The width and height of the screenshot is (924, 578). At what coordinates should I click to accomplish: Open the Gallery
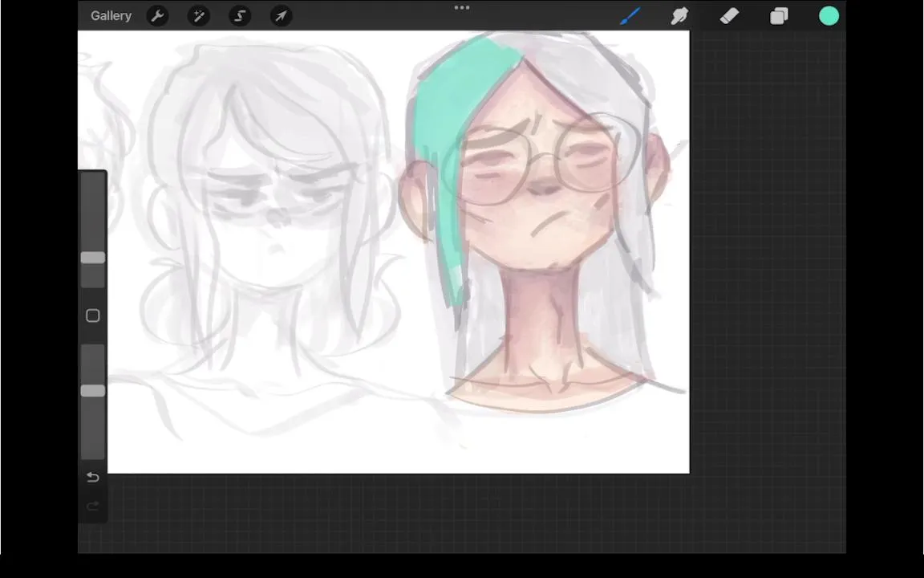click(x=111, y=16)
